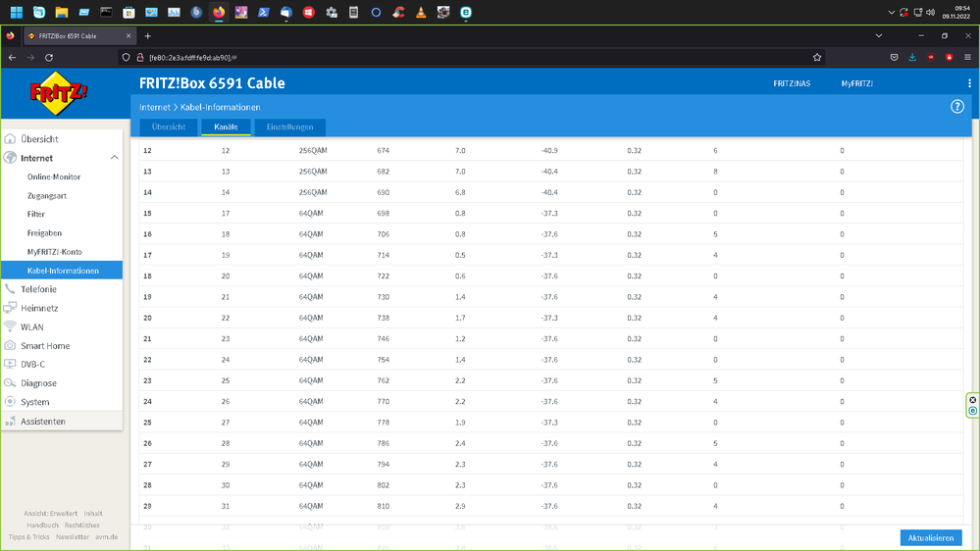This screenshot has height=551, width=980.
Task: Open VLC media player from the taskbar
Action: (x=421, y=12)
